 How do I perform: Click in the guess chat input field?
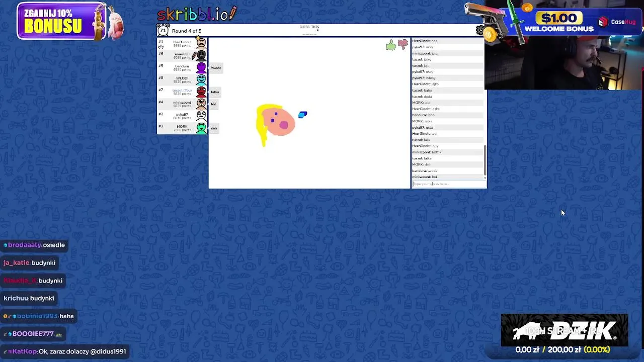tap(449, 184)
